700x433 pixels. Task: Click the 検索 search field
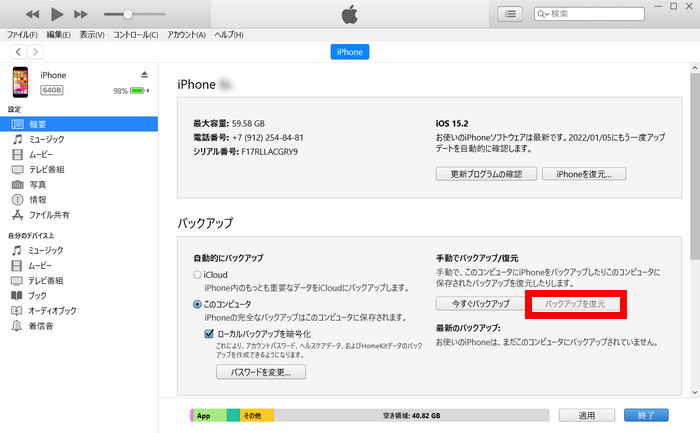[589, 14]
